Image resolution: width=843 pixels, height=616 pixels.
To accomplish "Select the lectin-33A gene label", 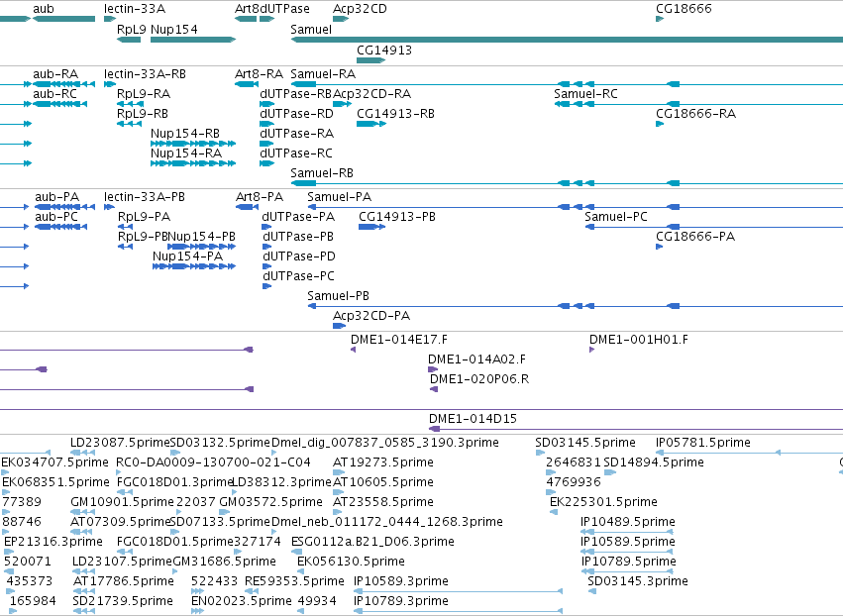I will click(135, 9).
